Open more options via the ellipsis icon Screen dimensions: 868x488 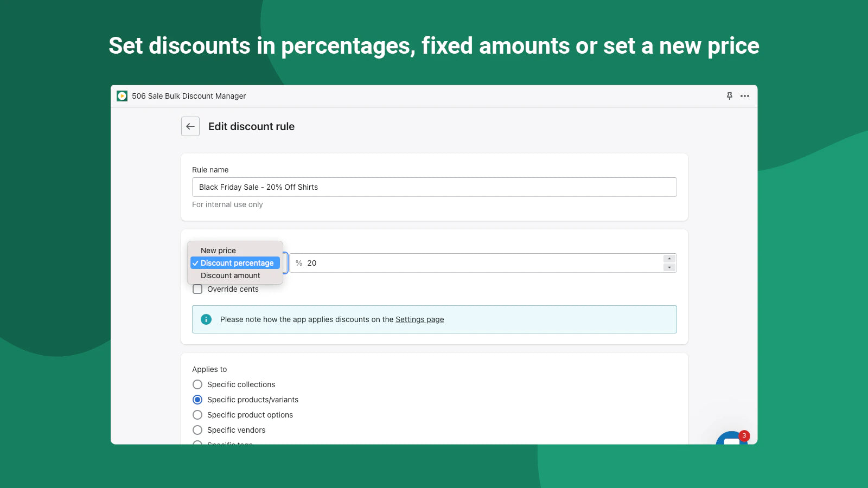point(744,96)
